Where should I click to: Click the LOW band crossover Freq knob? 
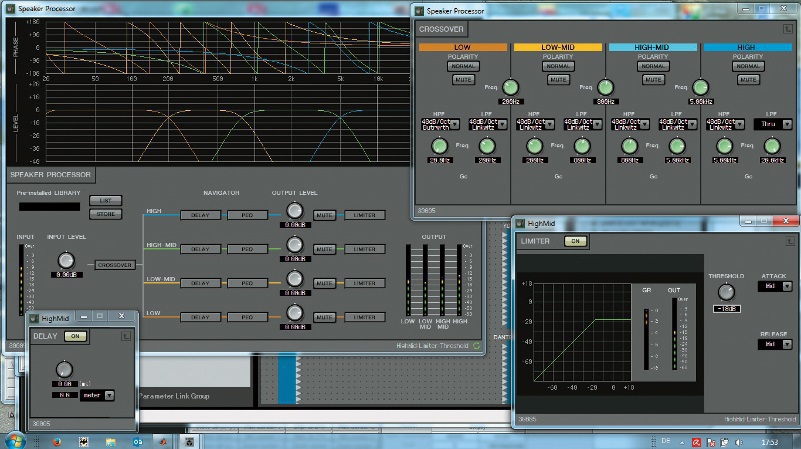512,88
